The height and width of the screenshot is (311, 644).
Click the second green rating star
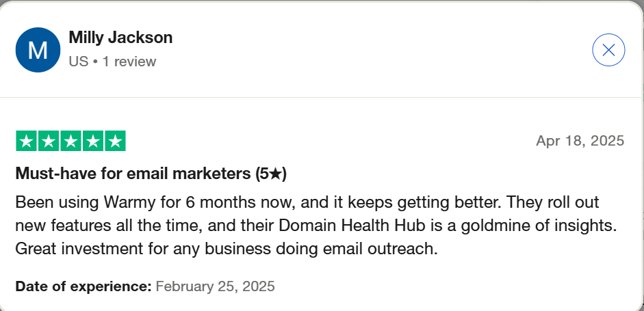coord(49,141)
